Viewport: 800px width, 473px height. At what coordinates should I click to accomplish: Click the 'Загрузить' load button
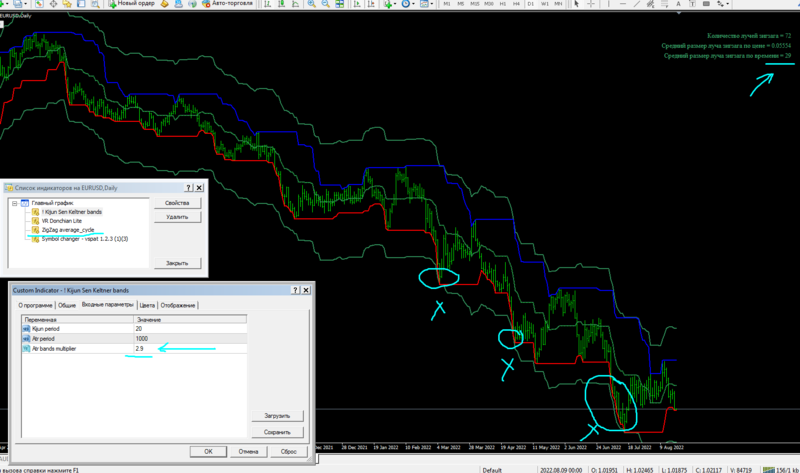pos(277,416)
